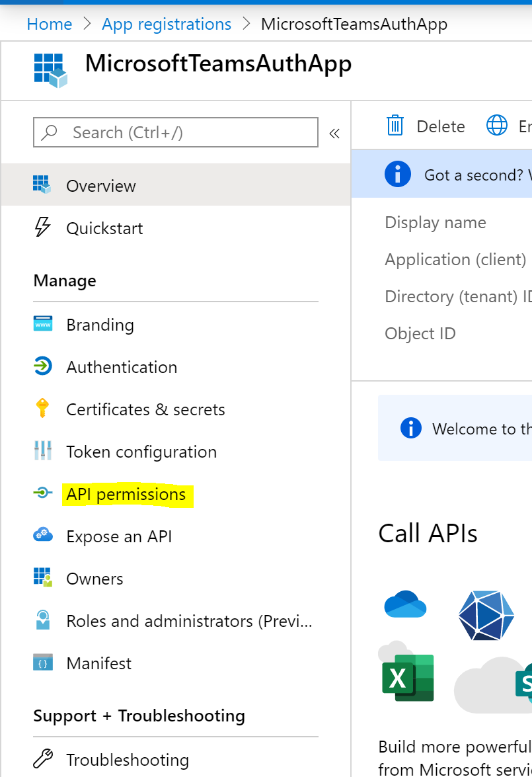Select Authentication in the Manage menu
Screen dimensions: 532x777
pos(122,367)
